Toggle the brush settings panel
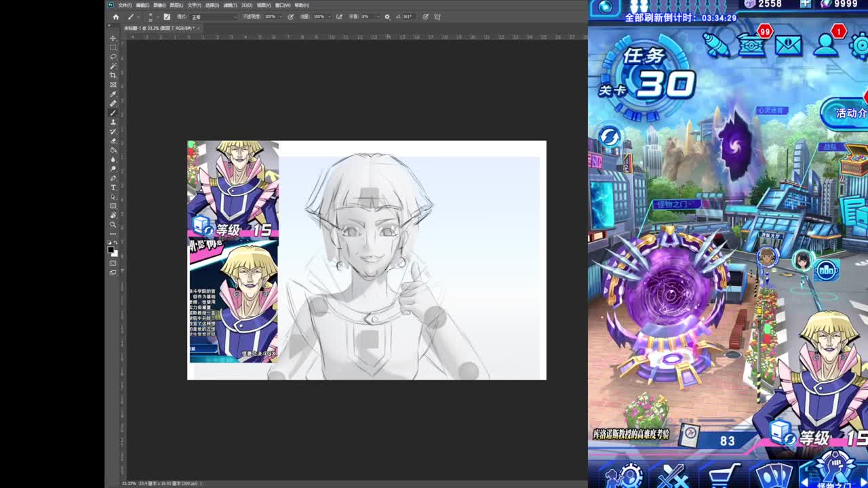868x488 pixels. tap(167, 17)
